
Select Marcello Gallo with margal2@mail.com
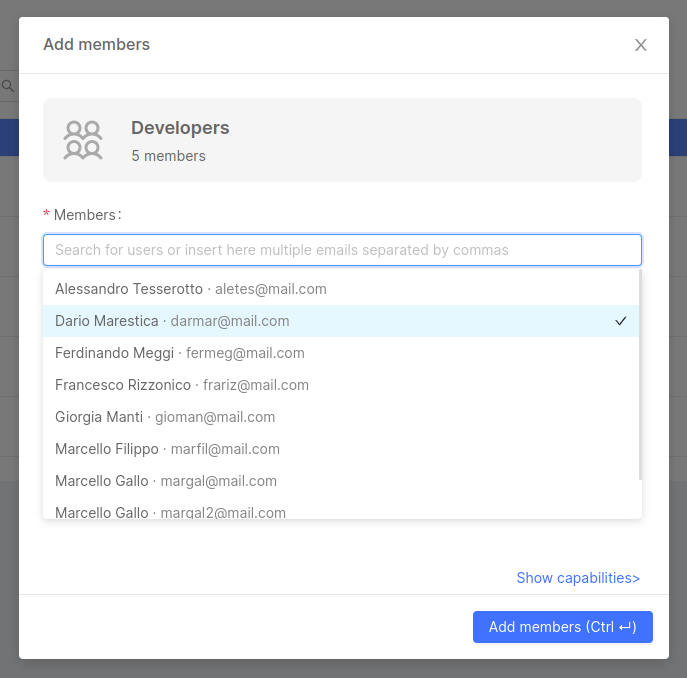pos(170,511)
